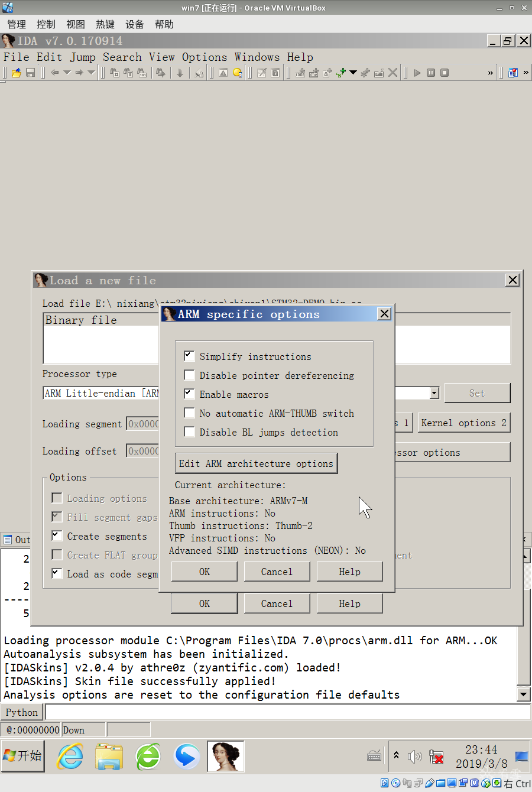
Task: Click the Jump forward arrow icon
Action: coord(79,73)
